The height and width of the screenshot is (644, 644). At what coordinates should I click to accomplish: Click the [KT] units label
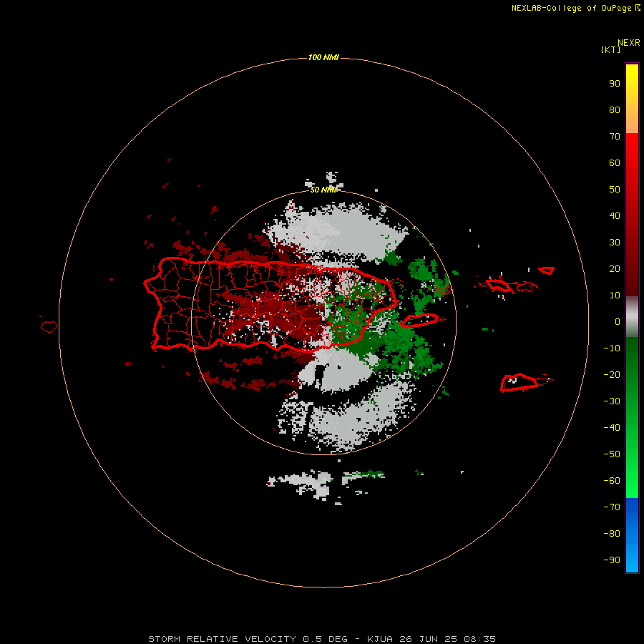610,49
